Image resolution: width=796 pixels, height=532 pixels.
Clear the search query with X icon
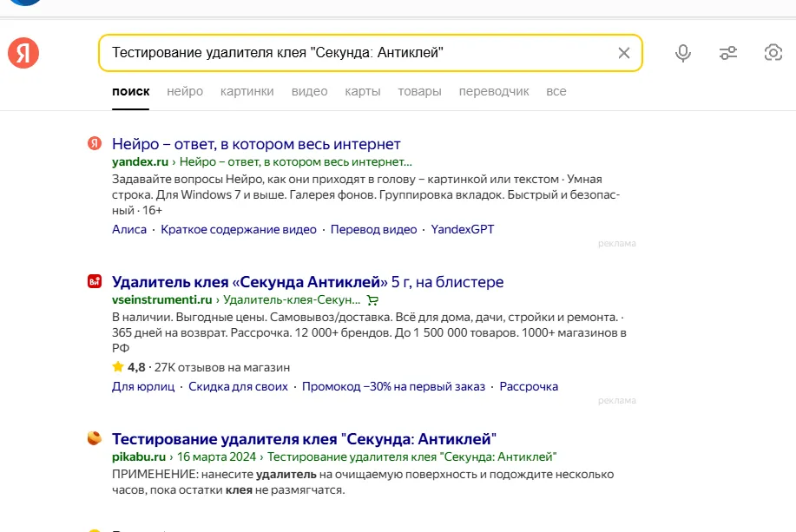point(624,53)
